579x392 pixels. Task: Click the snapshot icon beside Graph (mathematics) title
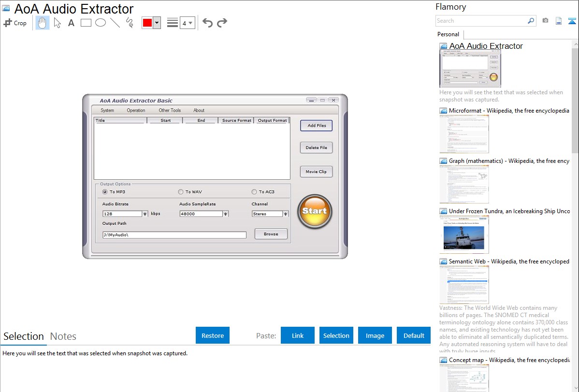point(443,161)
